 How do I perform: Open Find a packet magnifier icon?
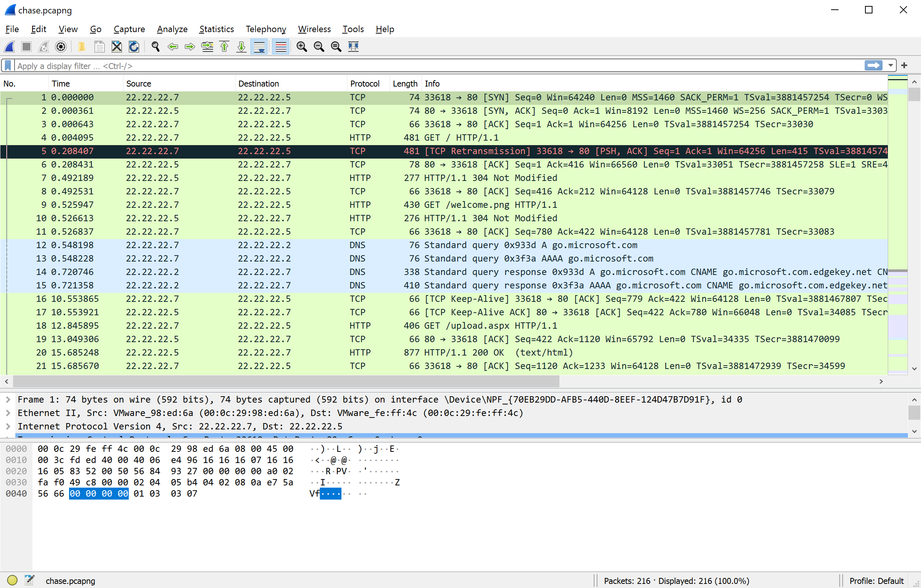(155, 47)
